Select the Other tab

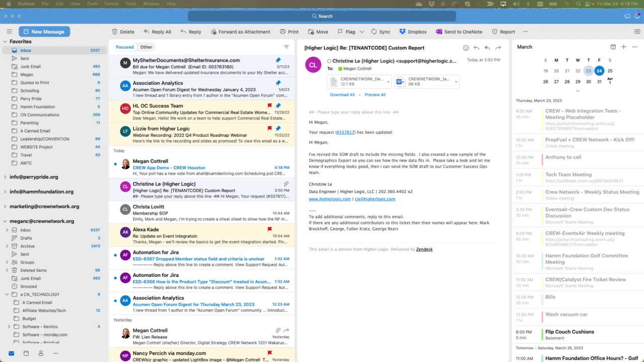click(146, 47)
